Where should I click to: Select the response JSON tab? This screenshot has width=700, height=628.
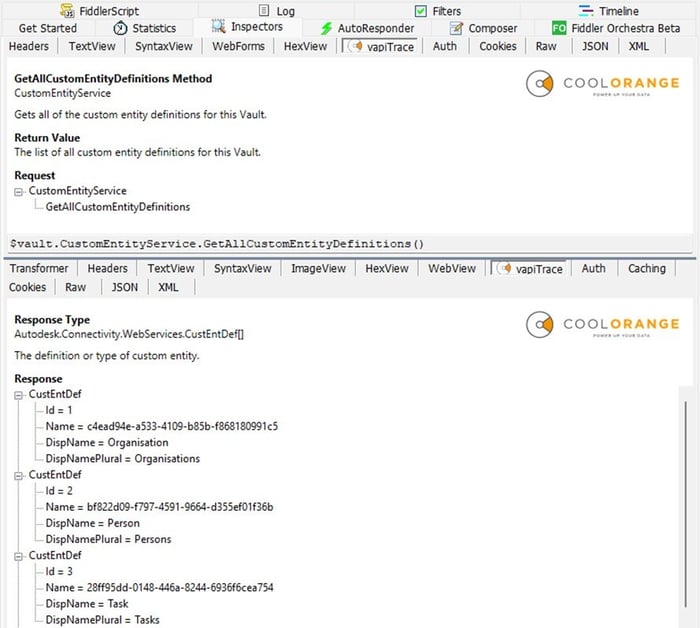tap(125, 287)
